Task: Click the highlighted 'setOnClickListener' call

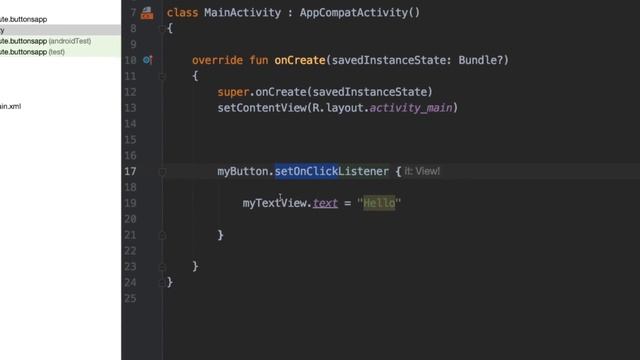Action: tap(331, 171)
